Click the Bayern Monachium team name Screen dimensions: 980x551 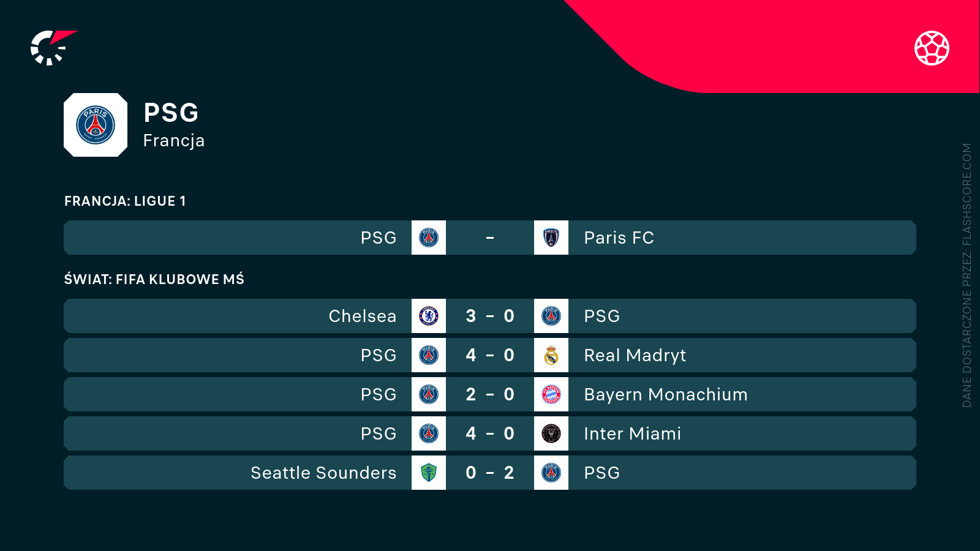666,394
